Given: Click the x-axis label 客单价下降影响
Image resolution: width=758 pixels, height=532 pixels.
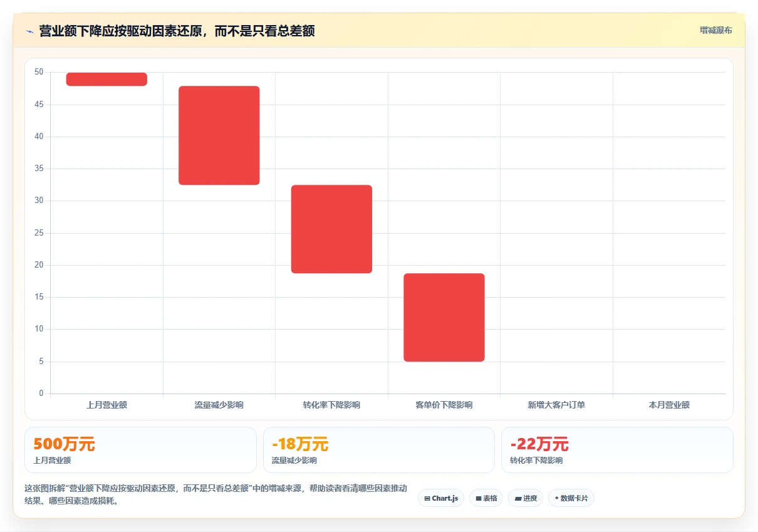Looking at the screenshot, I should (x=444, y=405).
